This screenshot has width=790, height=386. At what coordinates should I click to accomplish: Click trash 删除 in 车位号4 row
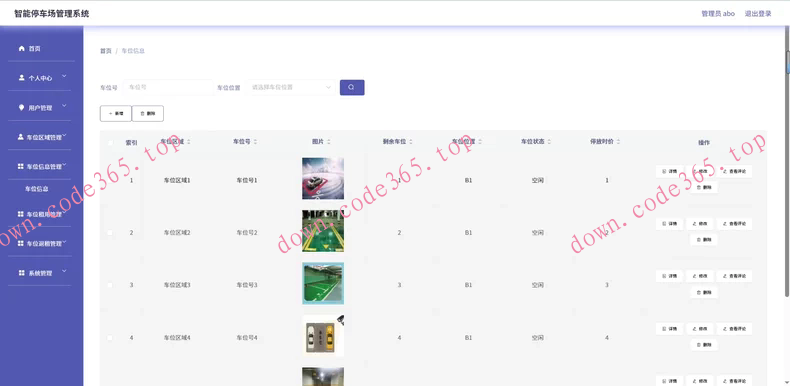(x=703, y=345)
